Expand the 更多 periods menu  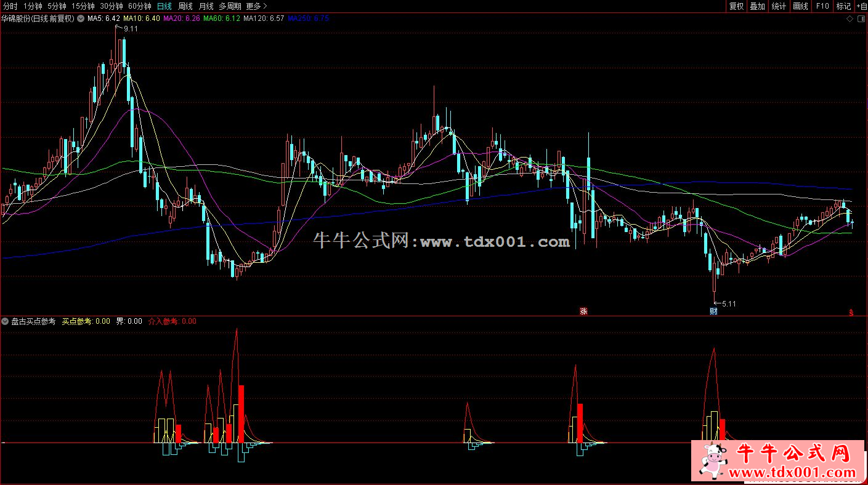click(x=256, y=6)
